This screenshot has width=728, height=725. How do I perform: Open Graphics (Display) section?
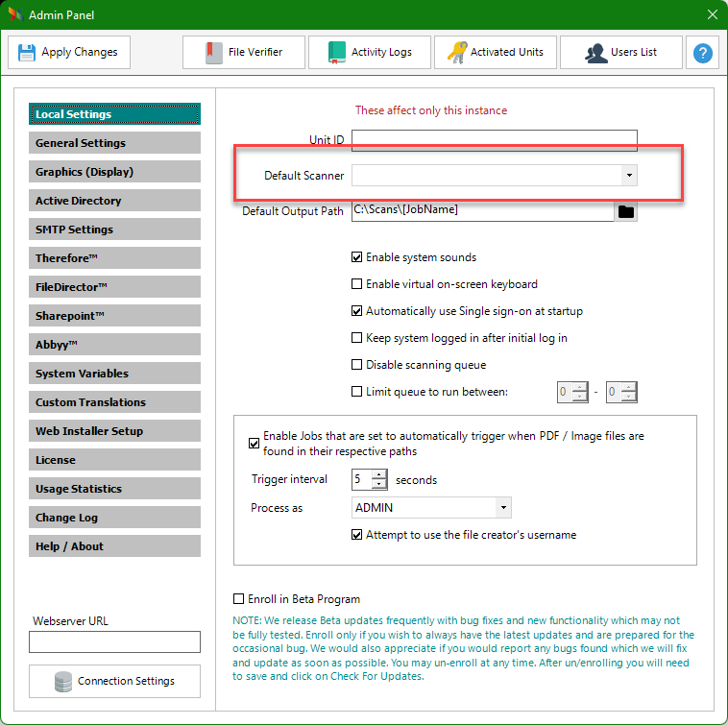tap(114, 172)
